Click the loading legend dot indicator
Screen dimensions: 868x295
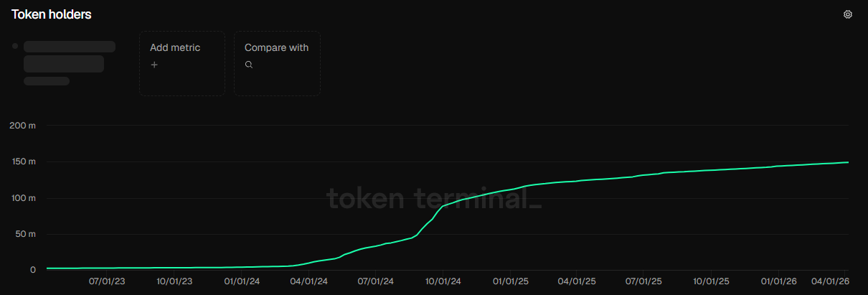(x=15, y=46)
